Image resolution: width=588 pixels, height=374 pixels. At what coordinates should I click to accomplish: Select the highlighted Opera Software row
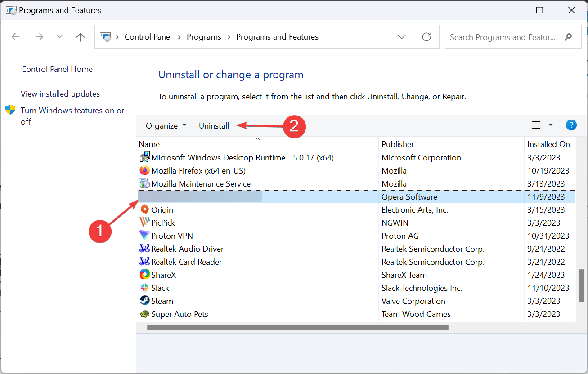tap(356, 196)
